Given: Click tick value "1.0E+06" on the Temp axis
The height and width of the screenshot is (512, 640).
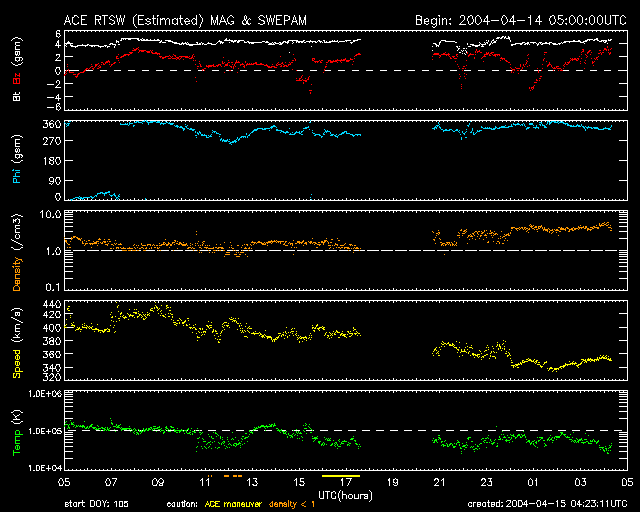Looking at the screenshot, I should tap(45, 393).
